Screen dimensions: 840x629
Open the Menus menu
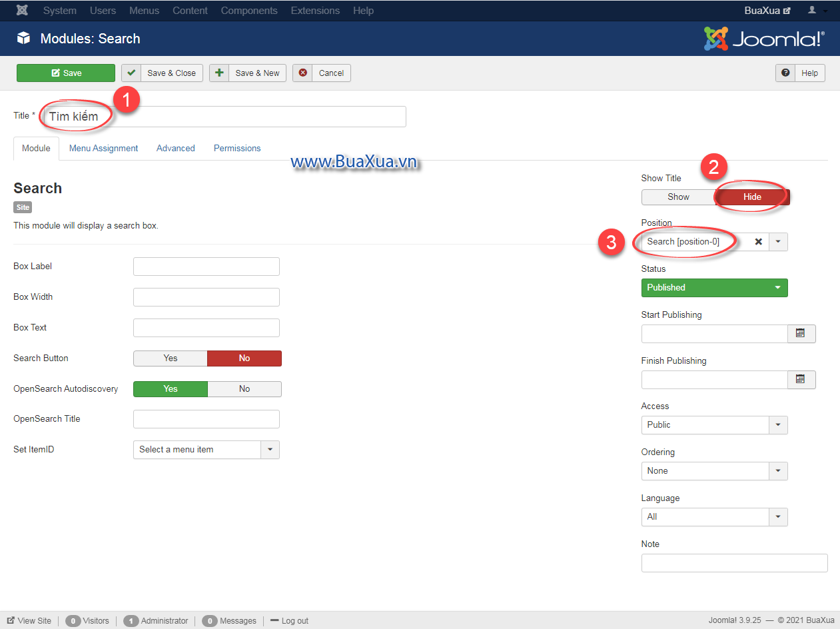(x=144, y=11)
